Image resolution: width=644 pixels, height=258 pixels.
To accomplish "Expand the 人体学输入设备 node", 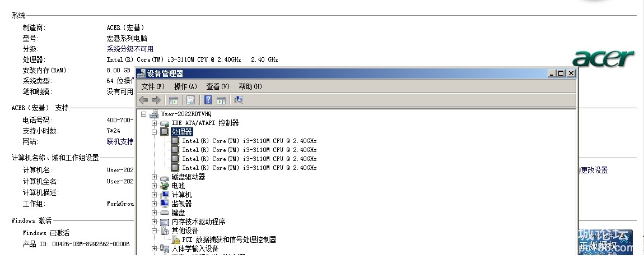I will point(154,248).
